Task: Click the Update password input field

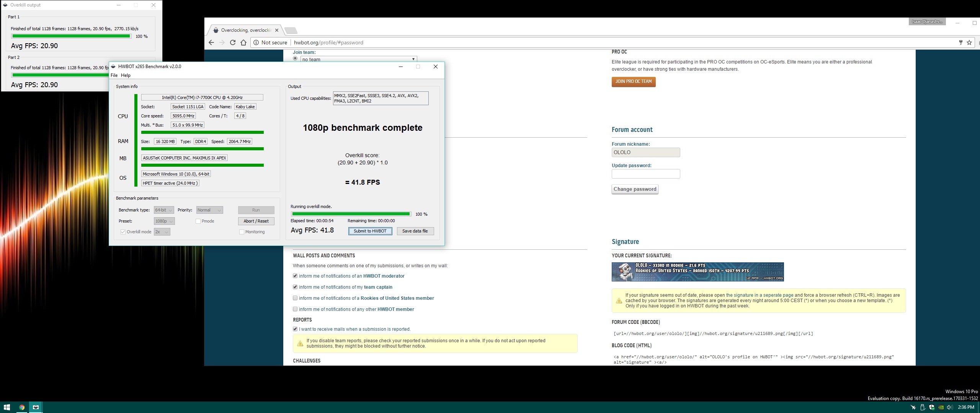Action: click(x=646, y=174)
